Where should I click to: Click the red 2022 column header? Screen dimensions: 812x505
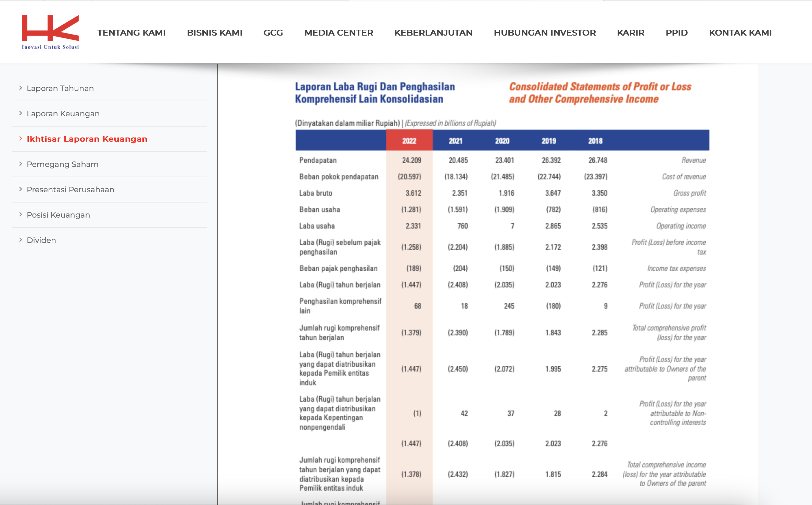pyautogui.click(x=409, y=140)
